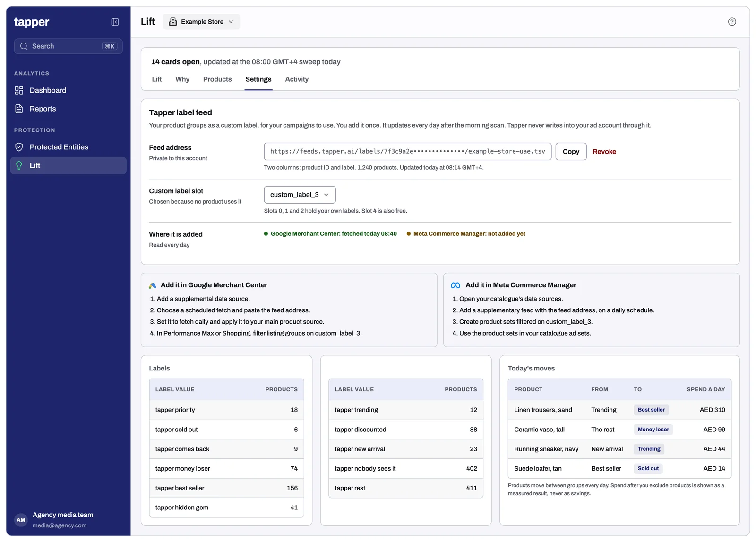
Task: Click the Reports document icon
Action: point(19,109)
